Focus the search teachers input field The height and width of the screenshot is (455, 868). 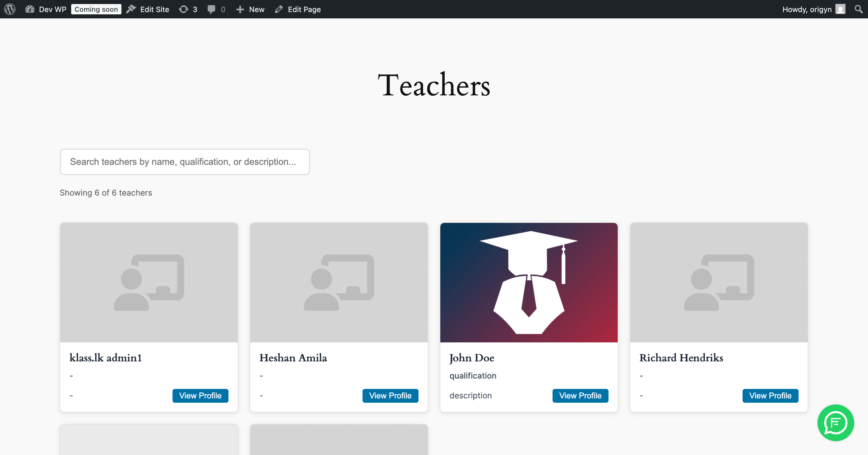tap(185, 162)
